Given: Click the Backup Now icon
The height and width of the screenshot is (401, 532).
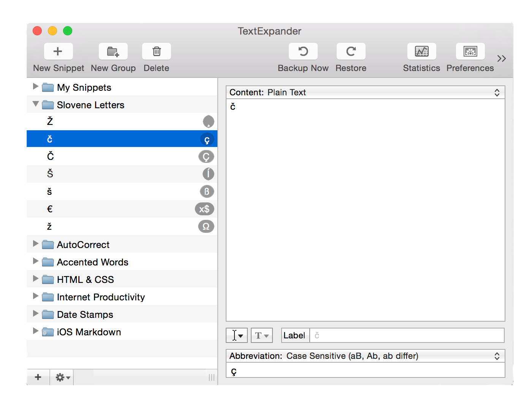Looking at the screenshot, I should pyautogui.click(x=303, y=52).
